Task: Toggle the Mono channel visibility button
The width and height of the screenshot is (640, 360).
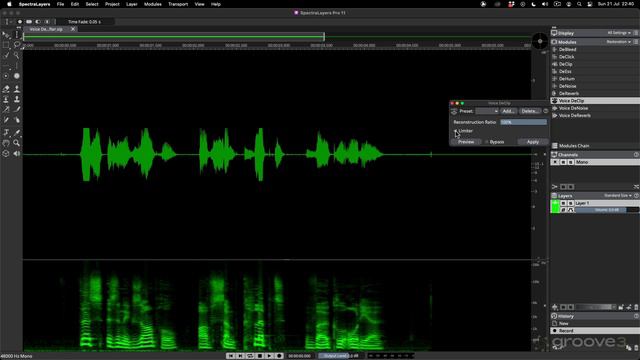Action: point(563,162)
